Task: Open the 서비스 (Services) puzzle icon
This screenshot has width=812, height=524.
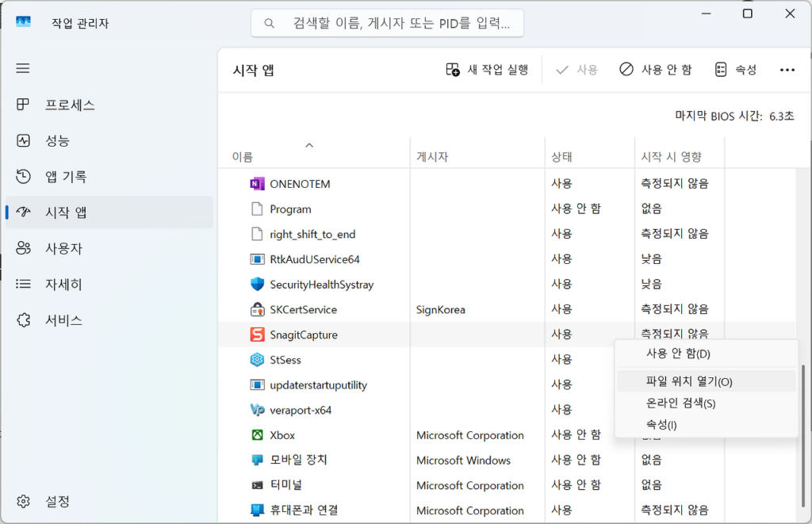Action: 23,320
